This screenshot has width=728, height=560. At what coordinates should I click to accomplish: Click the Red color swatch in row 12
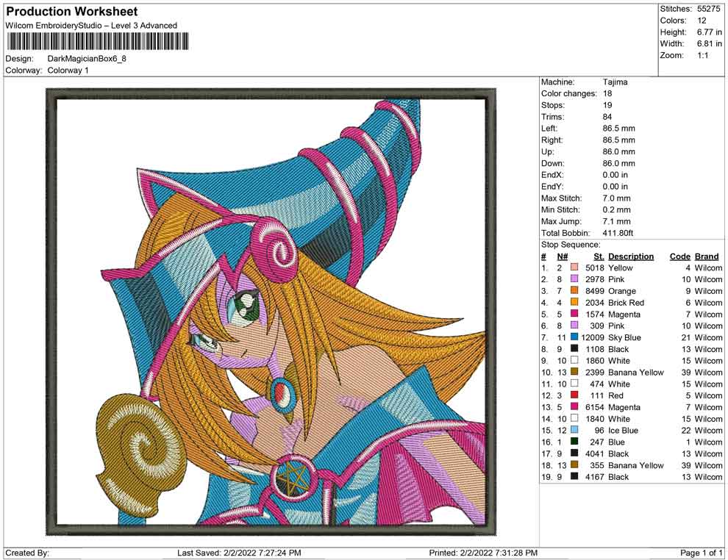point(574,395)
